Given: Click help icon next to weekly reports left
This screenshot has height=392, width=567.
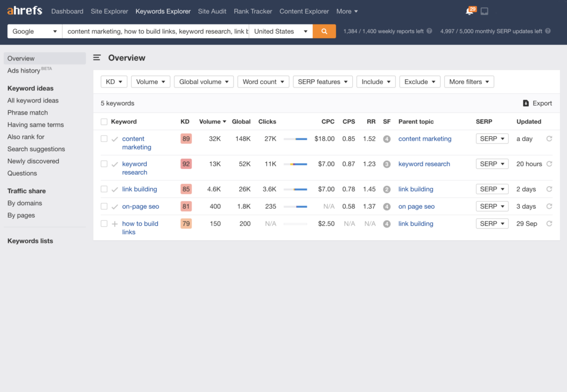Looking at the screenshot, I should click(x=430, y=32).
